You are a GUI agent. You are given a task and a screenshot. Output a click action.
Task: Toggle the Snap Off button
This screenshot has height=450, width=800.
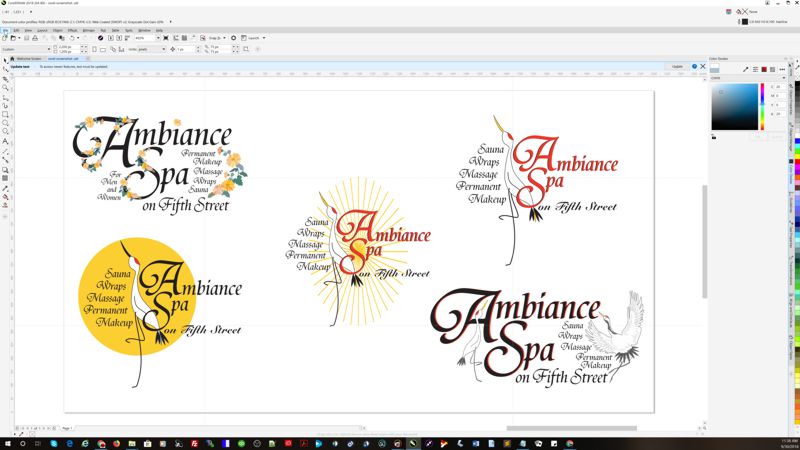click(203, 38)
